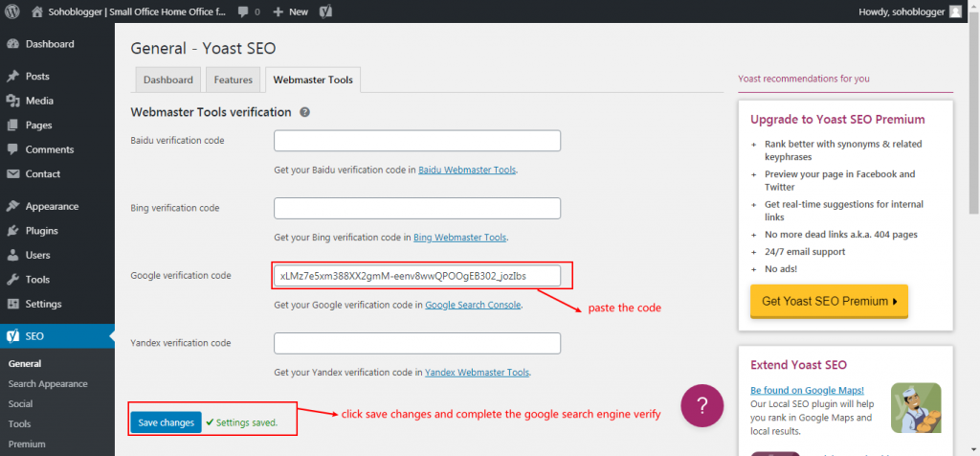The image size is (980, 456).
Task: Open the Google Search Console link
Action: (x=474, y=305)
